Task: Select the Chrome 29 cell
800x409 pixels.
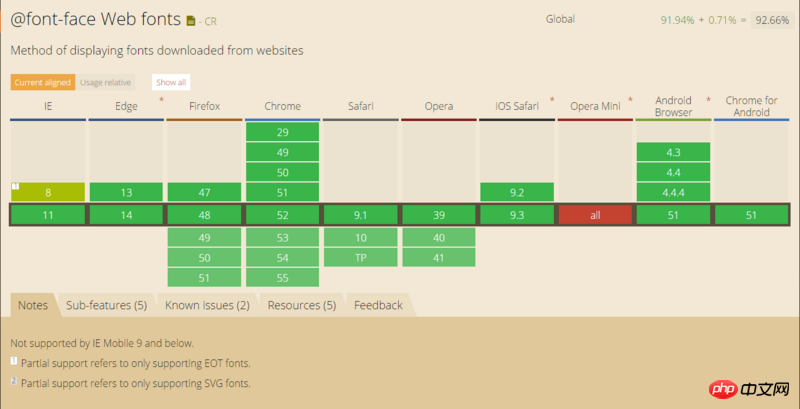Action: 283,133
